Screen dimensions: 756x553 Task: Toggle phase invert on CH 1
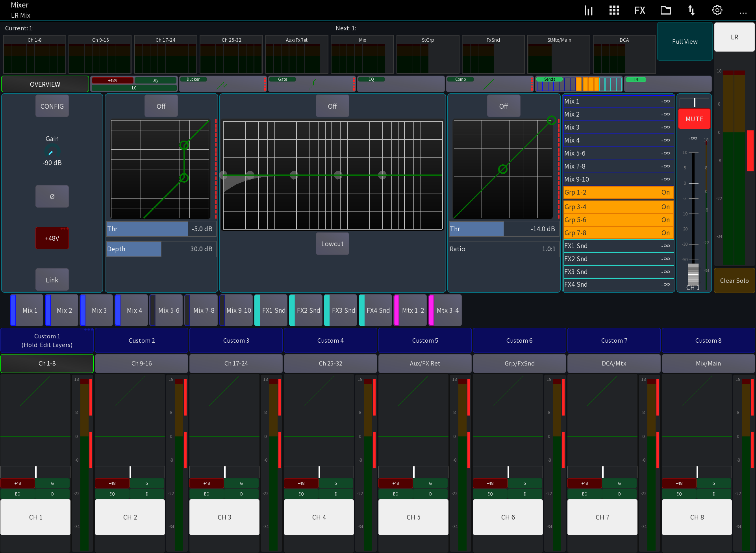(x=52, y=196)
